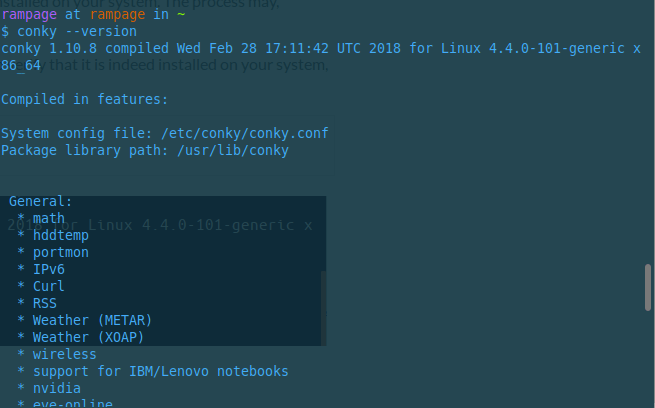The image size is (655, 408).
Task: Select the 'Weather (METAR)' entry
Action: pyautogui.click(x=92, y=320)
